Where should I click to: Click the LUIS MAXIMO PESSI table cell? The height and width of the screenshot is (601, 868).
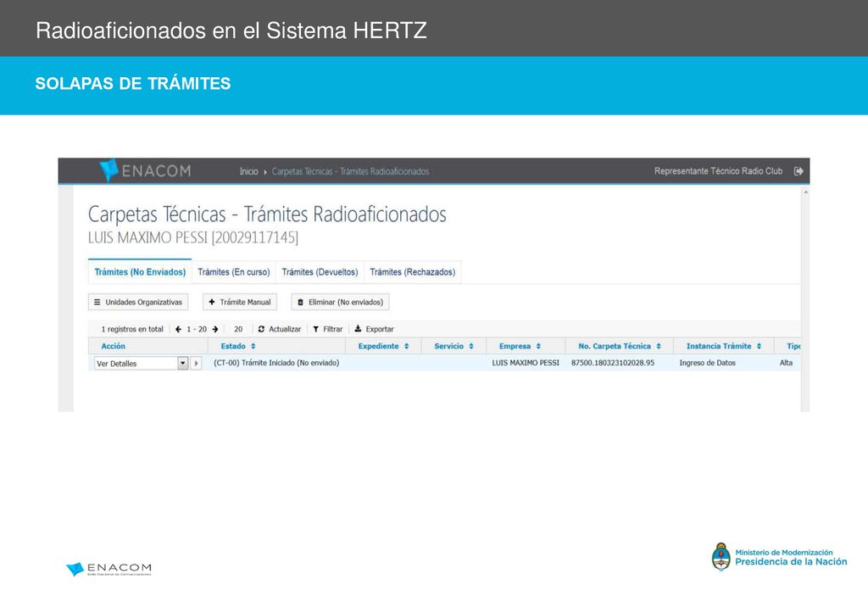point(526,363)
